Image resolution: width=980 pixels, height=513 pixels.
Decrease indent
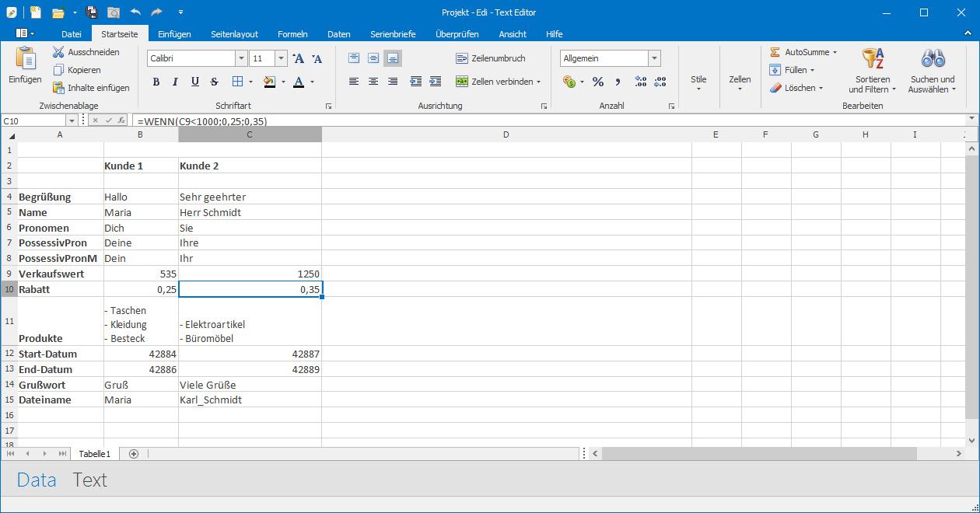click(x=416, y=82)
